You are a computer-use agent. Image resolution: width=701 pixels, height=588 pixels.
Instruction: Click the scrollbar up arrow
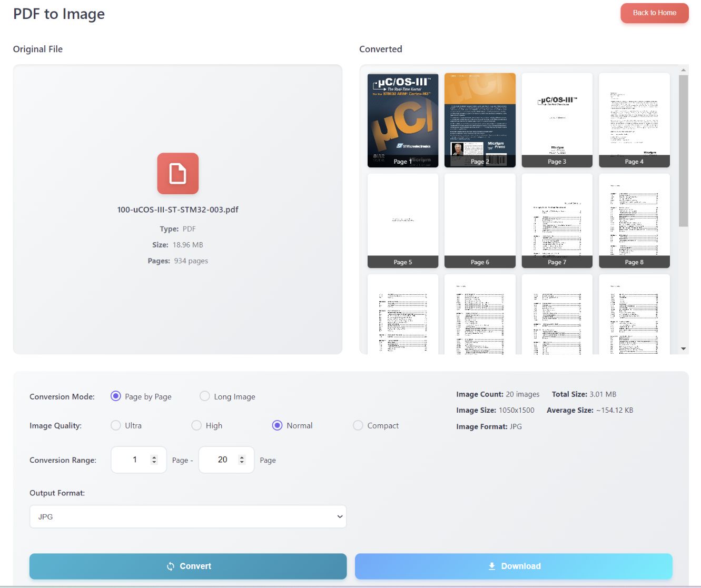pos(683,69)
